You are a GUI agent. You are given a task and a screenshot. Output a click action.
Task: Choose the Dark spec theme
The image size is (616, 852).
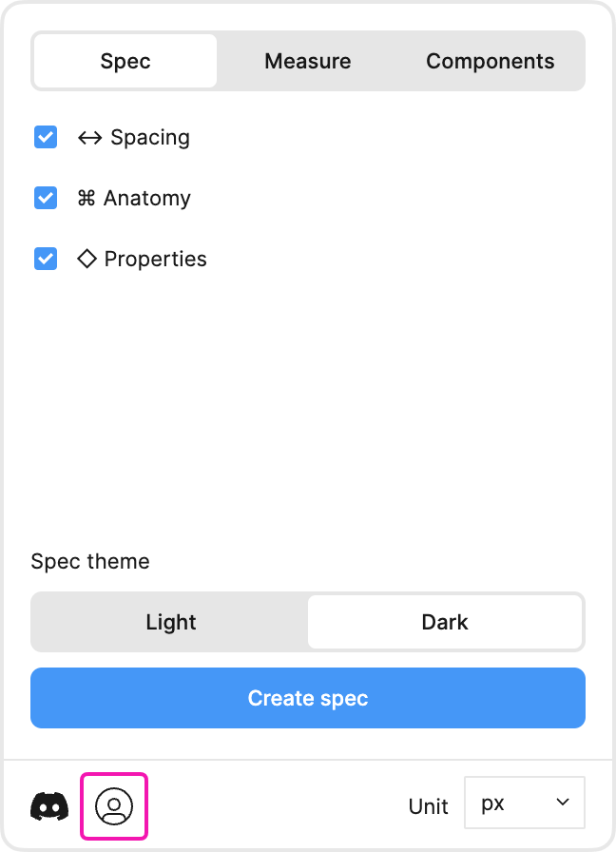point(445,622)
